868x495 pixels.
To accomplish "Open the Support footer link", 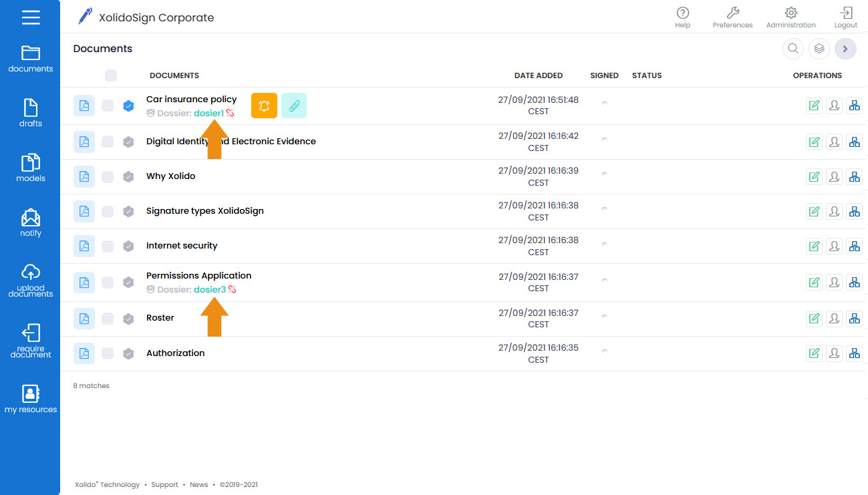I will point(164,485).
